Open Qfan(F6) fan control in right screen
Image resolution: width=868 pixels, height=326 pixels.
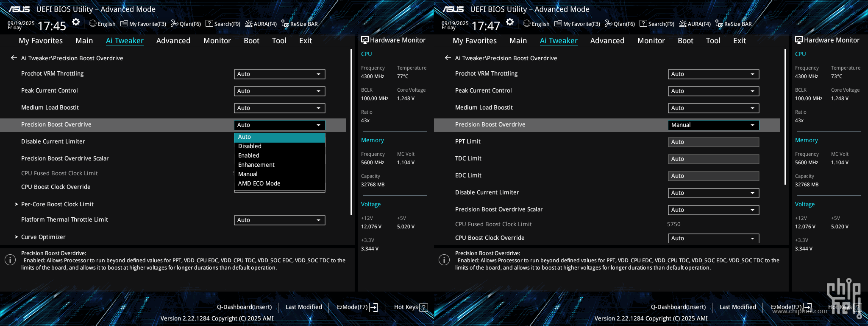click(620, 24)
